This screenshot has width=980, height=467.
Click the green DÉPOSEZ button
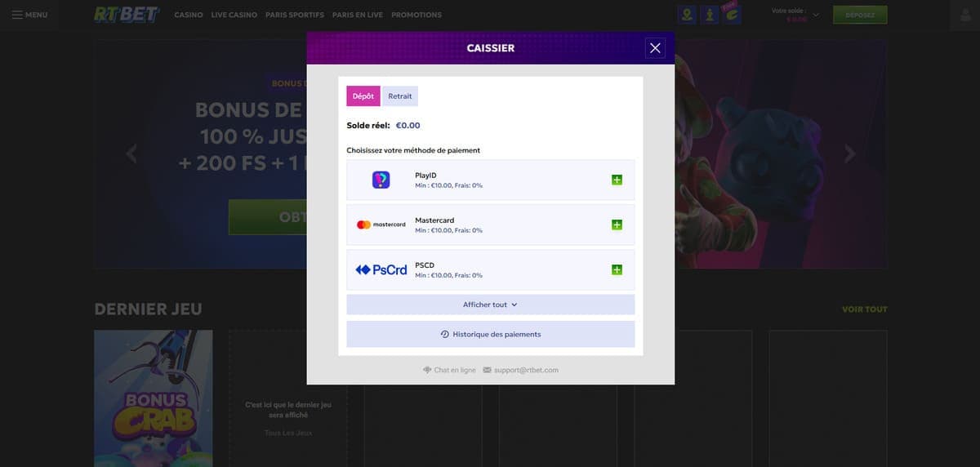point(860,15)
